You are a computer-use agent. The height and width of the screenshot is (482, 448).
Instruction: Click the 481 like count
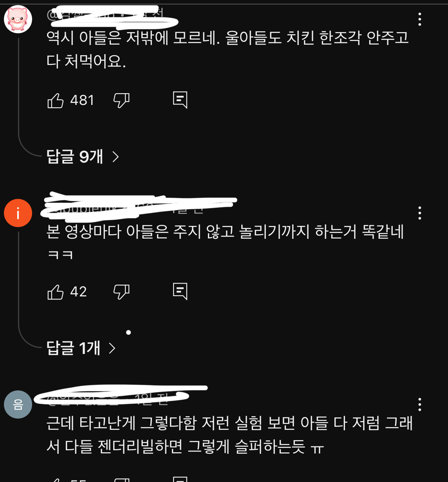(x=82, y=101)
